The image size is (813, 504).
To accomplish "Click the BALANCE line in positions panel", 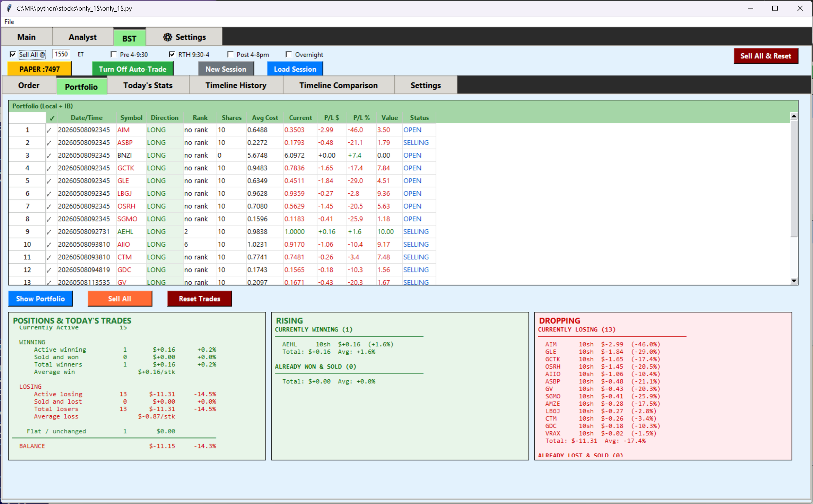I will (117, 446).
